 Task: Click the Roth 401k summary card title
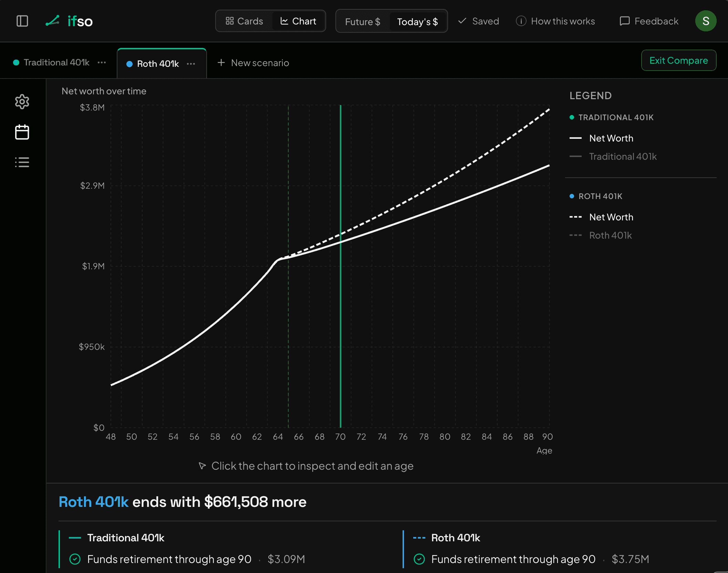456,538
